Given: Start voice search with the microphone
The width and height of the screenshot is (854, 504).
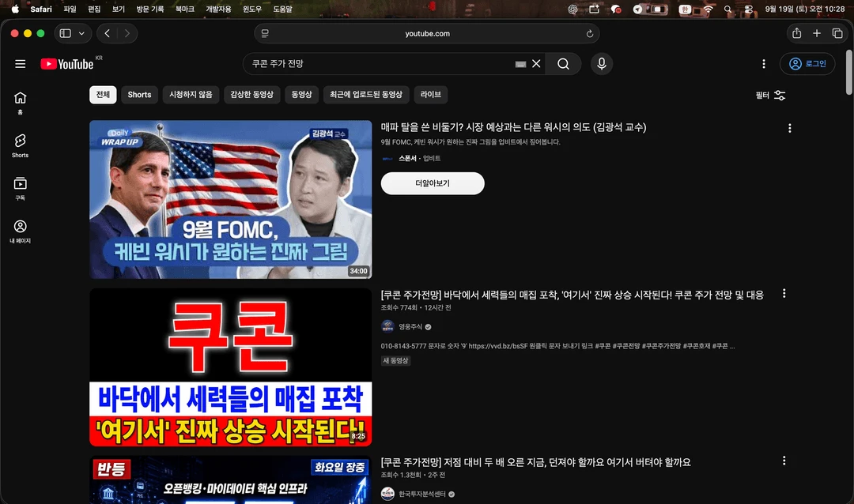Looking at the screenshot, I should point(602,64).
